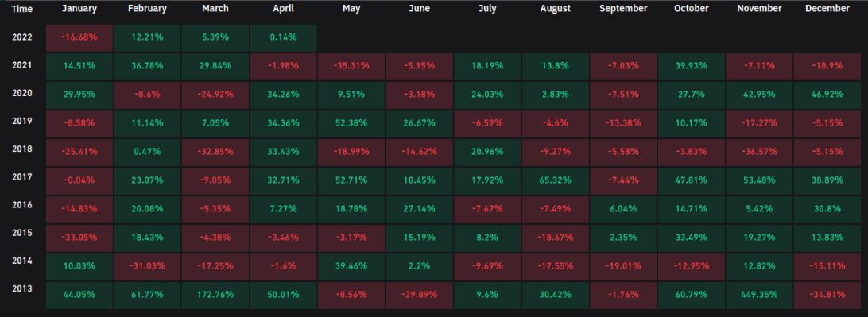Click the August 2017 cell showing 65.32%
Viewport: 868px width, 317px height.
pos(556,180)
